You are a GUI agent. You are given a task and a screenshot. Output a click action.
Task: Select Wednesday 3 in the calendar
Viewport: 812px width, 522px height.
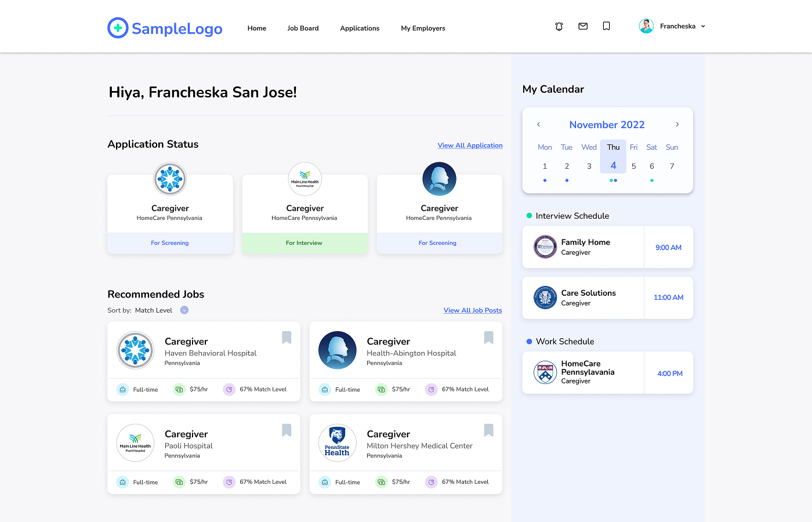coord(589,166)
